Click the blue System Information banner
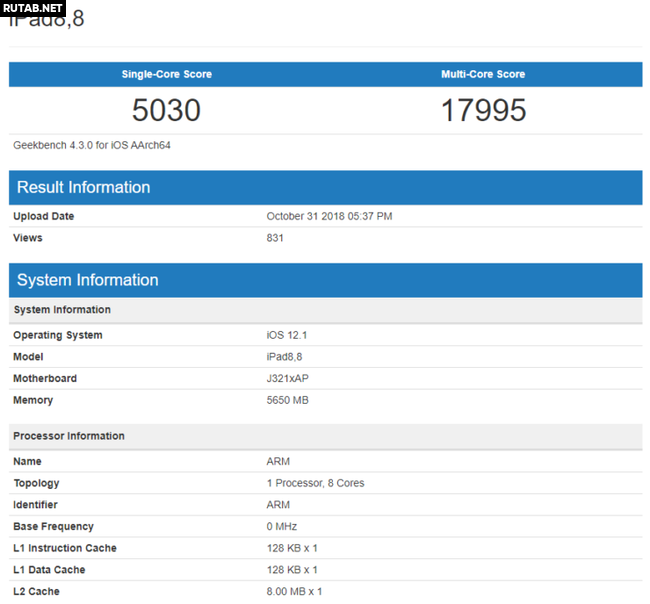This screenshot has width=650, height=604. point(325,280)
